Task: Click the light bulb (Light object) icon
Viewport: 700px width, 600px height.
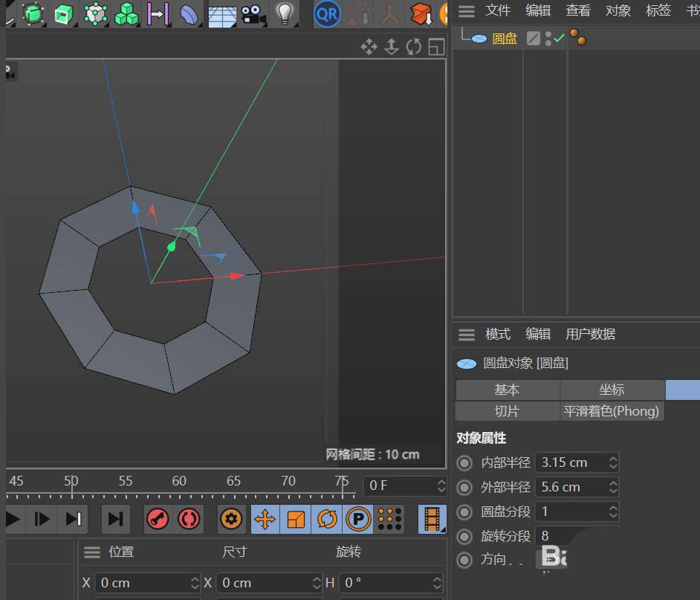Action: [284, 13]
